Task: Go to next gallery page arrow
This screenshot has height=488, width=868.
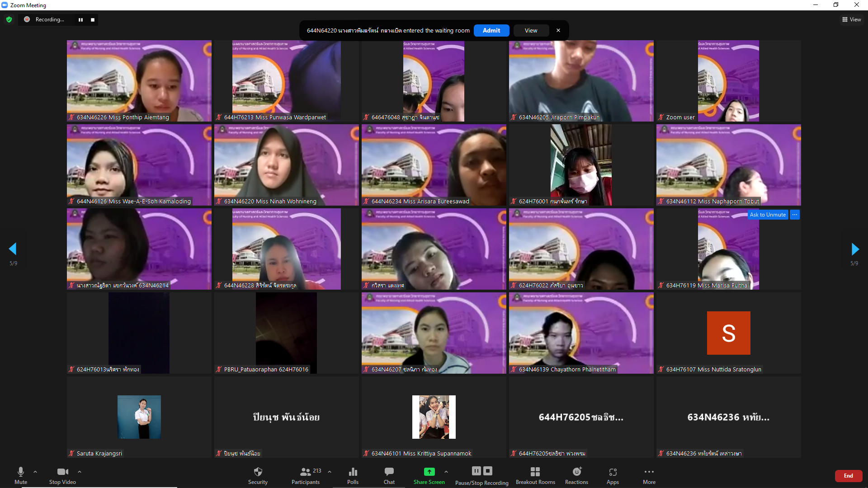Action: click(854, 249)
